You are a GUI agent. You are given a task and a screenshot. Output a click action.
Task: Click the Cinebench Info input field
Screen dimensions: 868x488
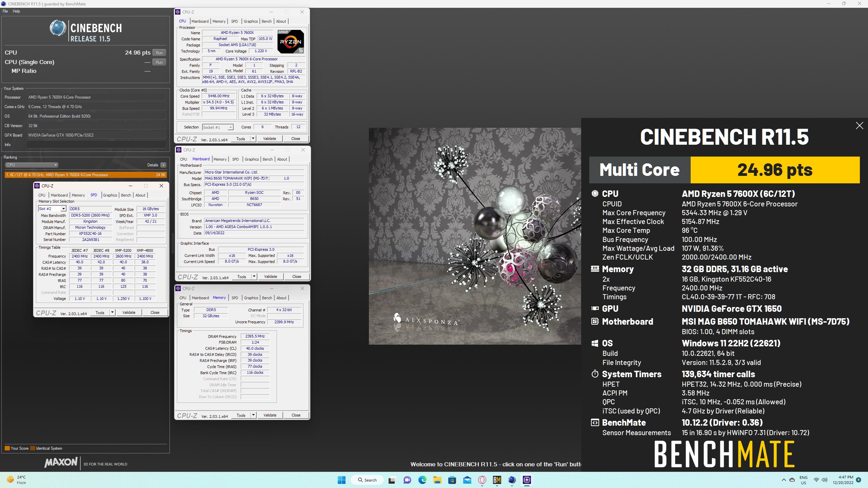[x=97, y=145]
